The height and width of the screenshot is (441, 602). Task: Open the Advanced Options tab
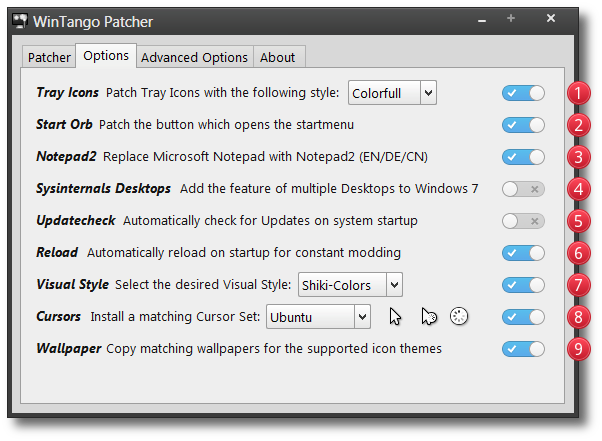click(195, 57)
